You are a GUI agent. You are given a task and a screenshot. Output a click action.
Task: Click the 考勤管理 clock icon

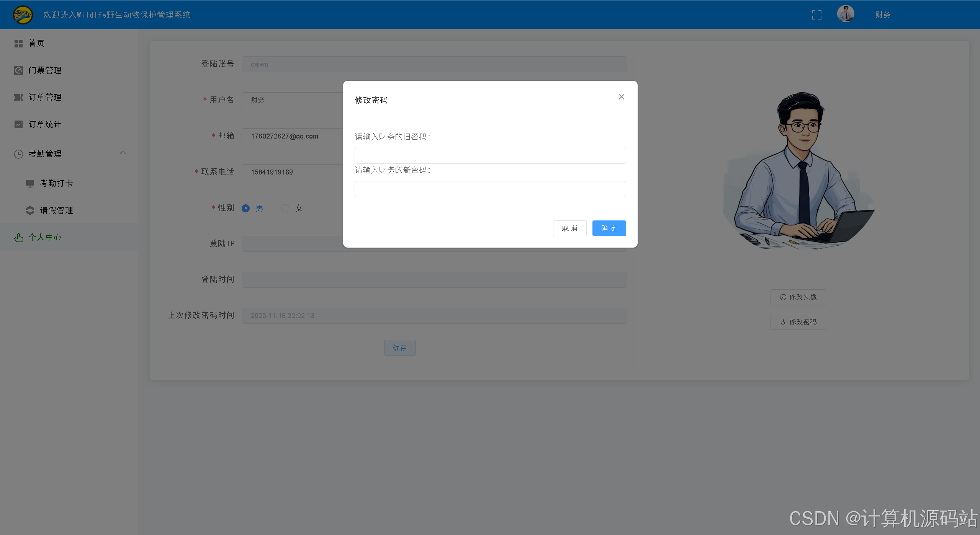click(18, 154)
